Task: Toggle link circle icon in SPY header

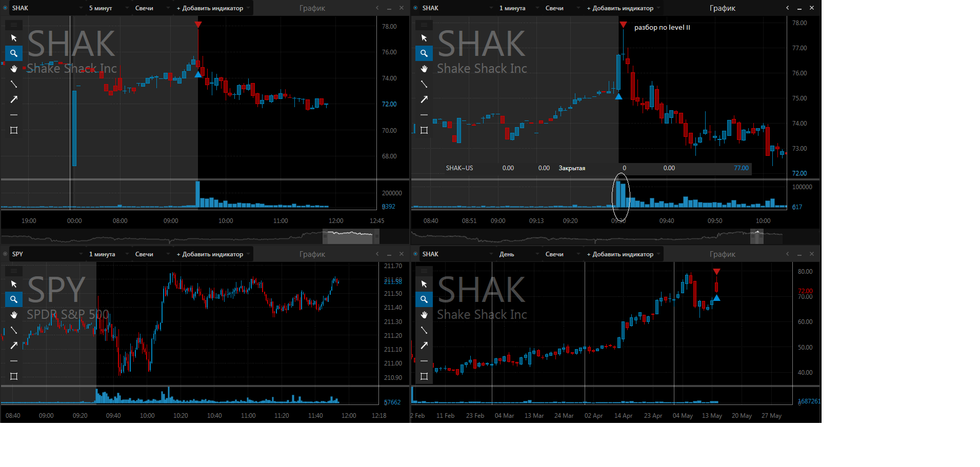Action: pos(5,254)
